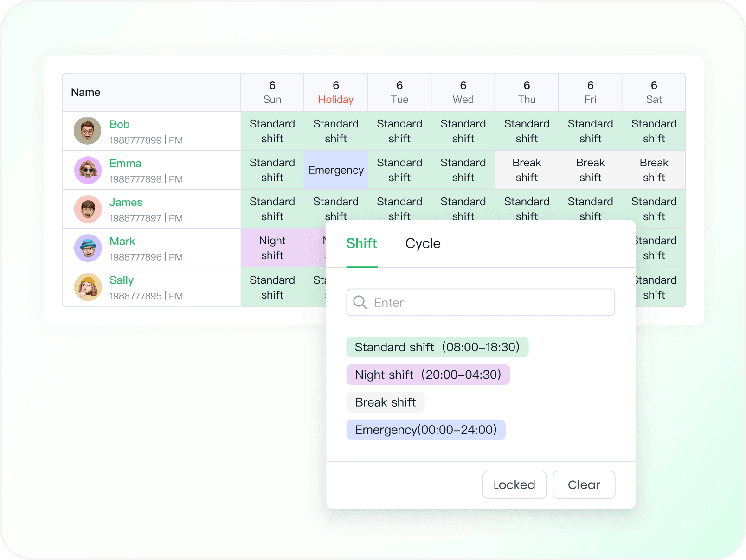This screenshot has height=560, width=746.
Task: Open Emma's Emergency cell on Holiday
Action: click(x=336, y=170)
